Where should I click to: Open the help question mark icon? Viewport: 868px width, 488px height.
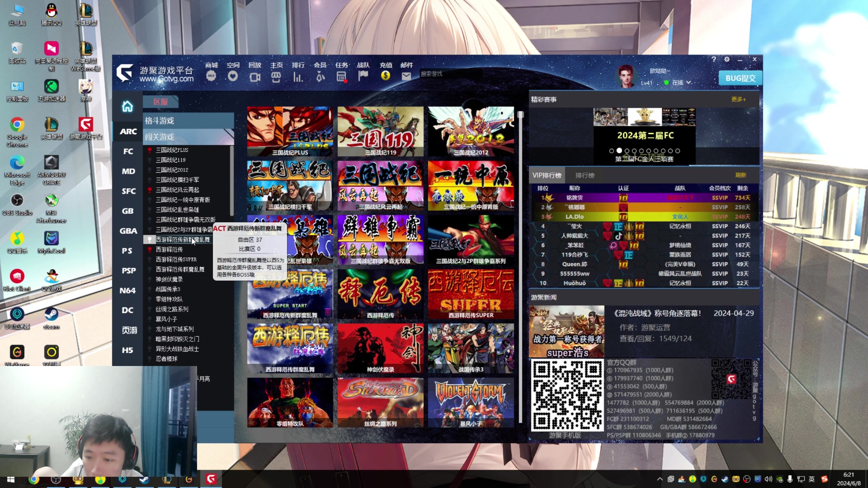pos(714,59)
